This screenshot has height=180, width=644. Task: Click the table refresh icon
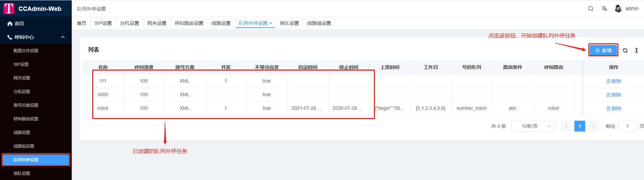pyautogui.click(x=625, y=50)
